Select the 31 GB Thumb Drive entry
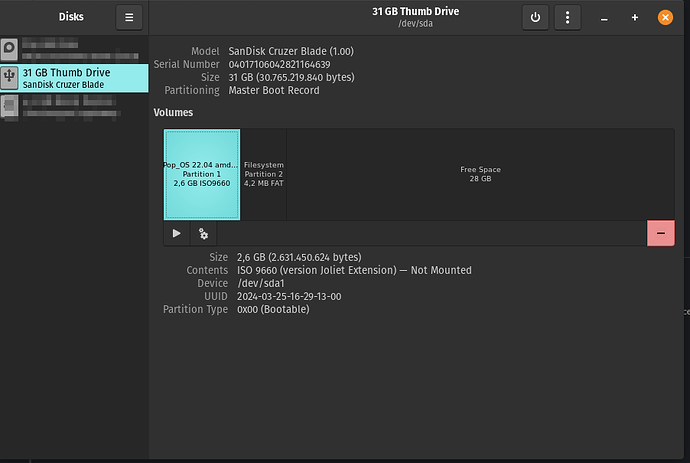Viewport: 690px width, 463px height. click(74, 78)
